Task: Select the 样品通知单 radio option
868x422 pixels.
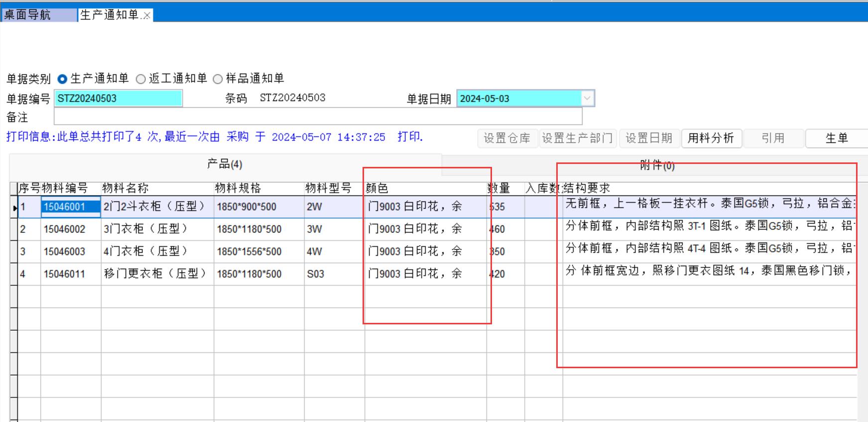Action: click(218, 79)
